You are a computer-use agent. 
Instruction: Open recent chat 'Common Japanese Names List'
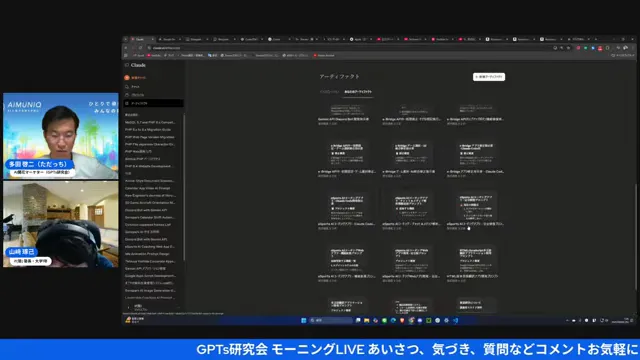pyautogui.click(x=148, y=225)
